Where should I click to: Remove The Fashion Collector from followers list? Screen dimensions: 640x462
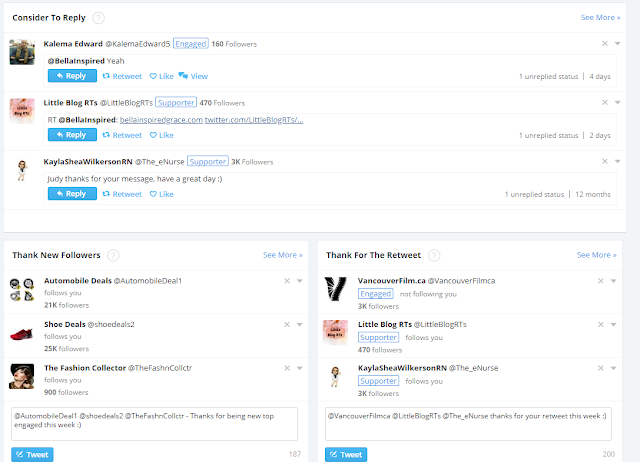click(x=287, y=368)
